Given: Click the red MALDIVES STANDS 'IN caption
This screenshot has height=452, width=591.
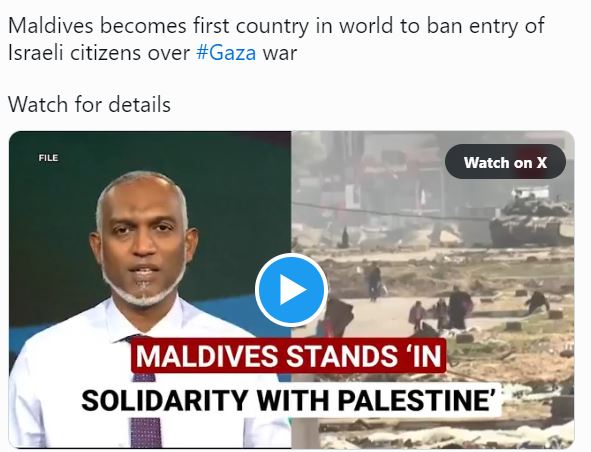Looking at the screenshot, I should point(288,355).
